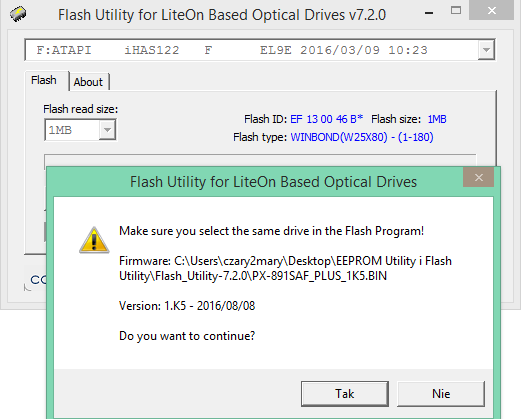The width and height of the screenshot is (527, 419).
Task: Close the confirmation dialog with X
Action: [479, 177]
